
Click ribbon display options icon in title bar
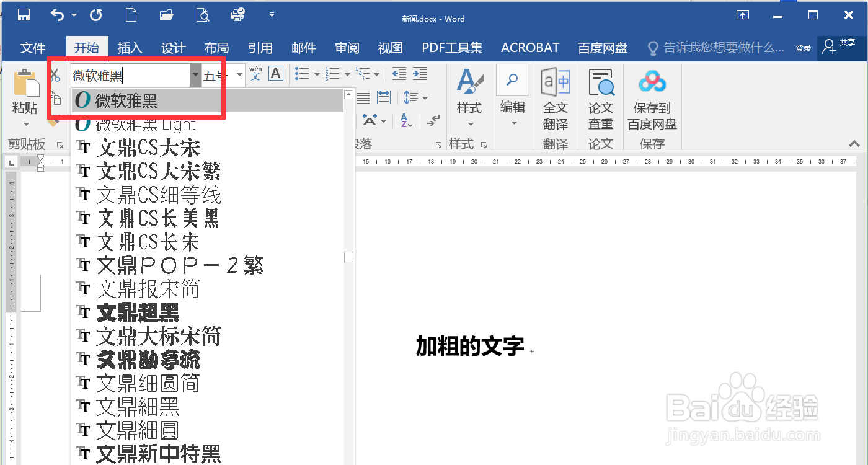click(x=742, y=15)
